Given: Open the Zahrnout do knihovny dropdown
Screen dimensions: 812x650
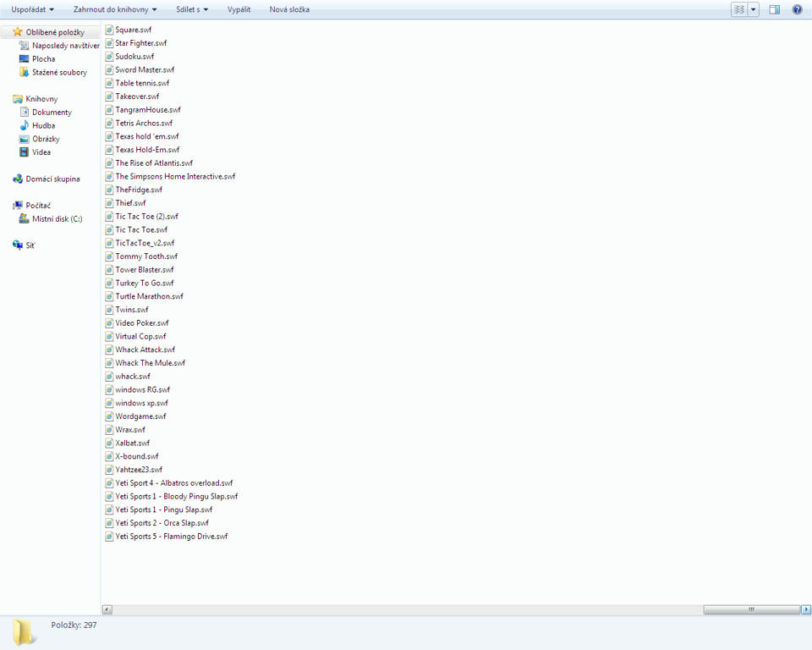Looking at the screenshot, I should 115,9.
